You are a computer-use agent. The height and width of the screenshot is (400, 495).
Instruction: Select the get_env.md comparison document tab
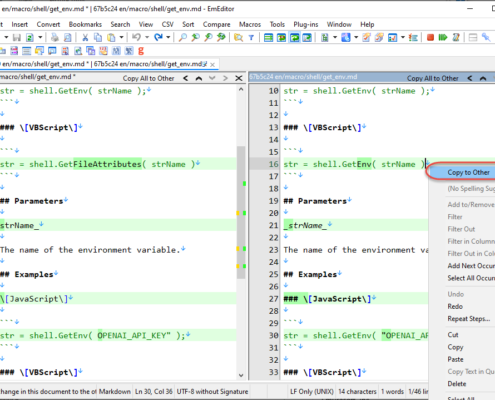(x=104, y=64)
